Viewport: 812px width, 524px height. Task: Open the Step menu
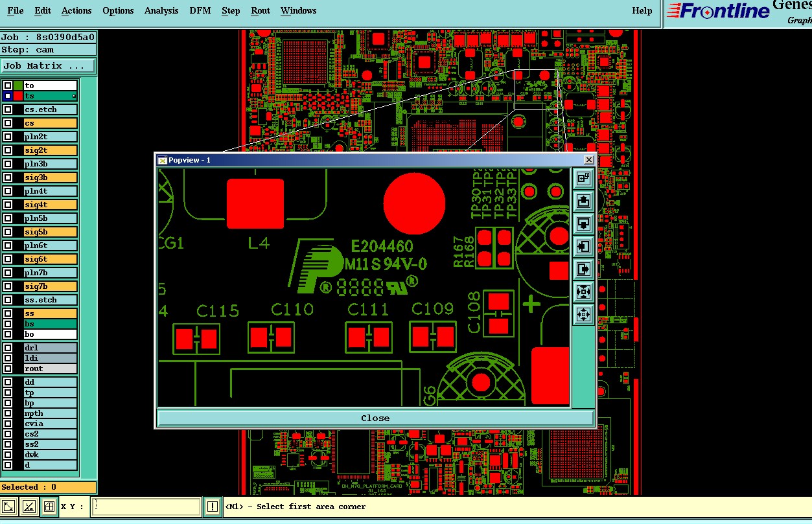(231, 10)
